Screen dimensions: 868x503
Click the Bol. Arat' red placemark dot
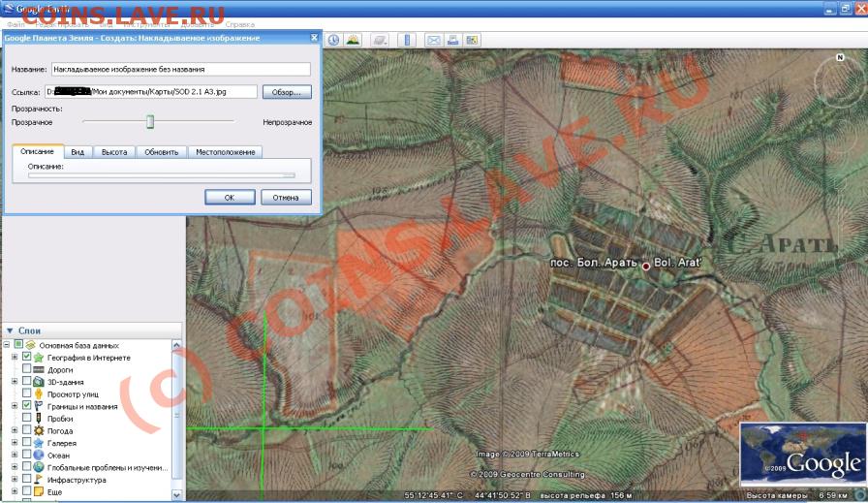tap(645, 266)
